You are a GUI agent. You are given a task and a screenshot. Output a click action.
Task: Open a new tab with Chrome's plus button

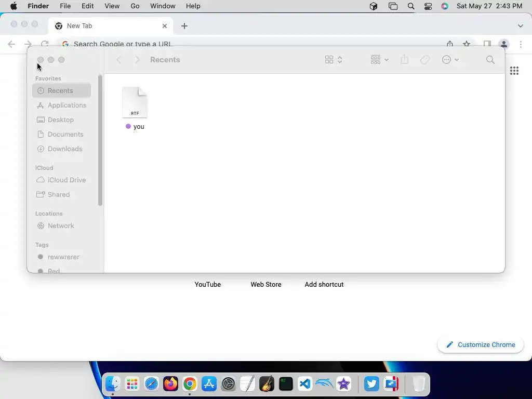184,26
